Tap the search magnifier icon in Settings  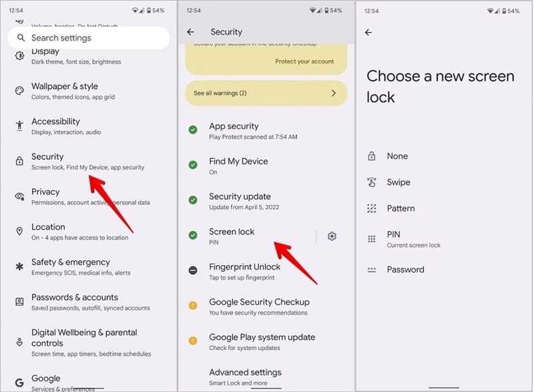(21, 38)
